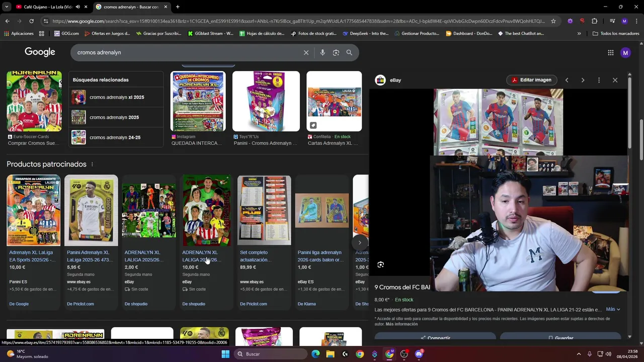Screen dimensions: 644x362
Task: Open the preview panel three-dot menu
Action: (599, 80)
